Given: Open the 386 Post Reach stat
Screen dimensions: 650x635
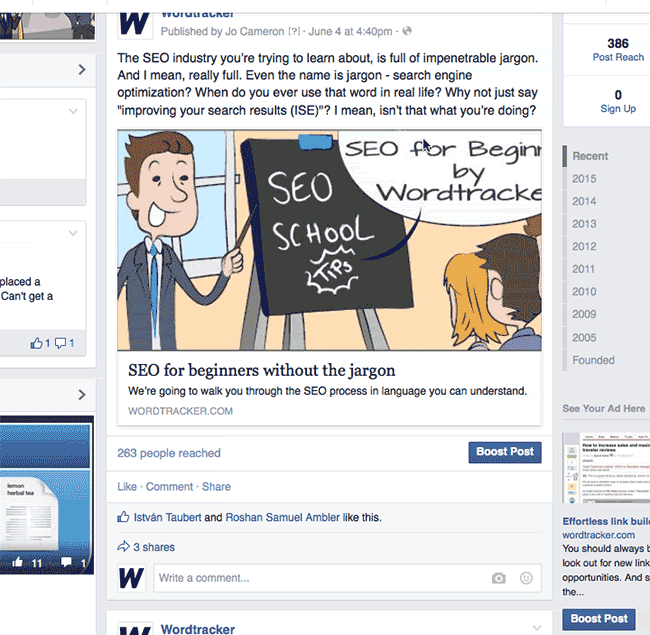Looking at the screenshot, I should click(618, 50).
